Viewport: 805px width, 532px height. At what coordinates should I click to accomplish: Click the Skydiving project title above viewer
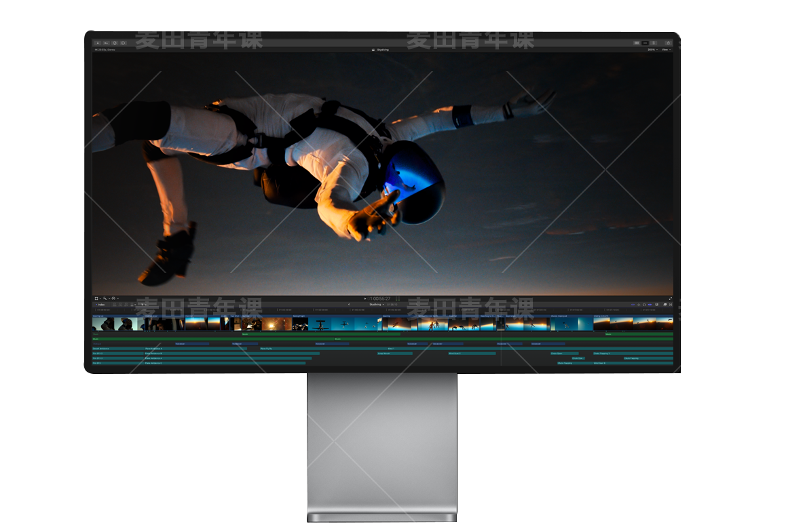click(383, 50)
